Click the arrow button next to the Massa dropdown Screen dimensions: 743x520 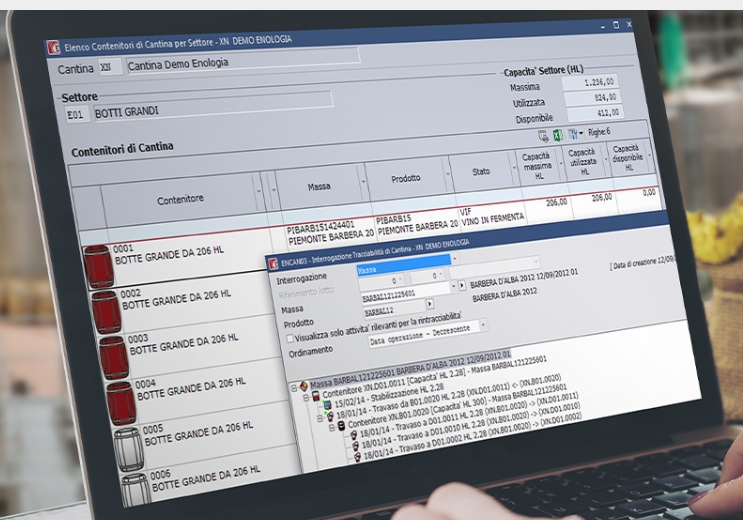462,286
